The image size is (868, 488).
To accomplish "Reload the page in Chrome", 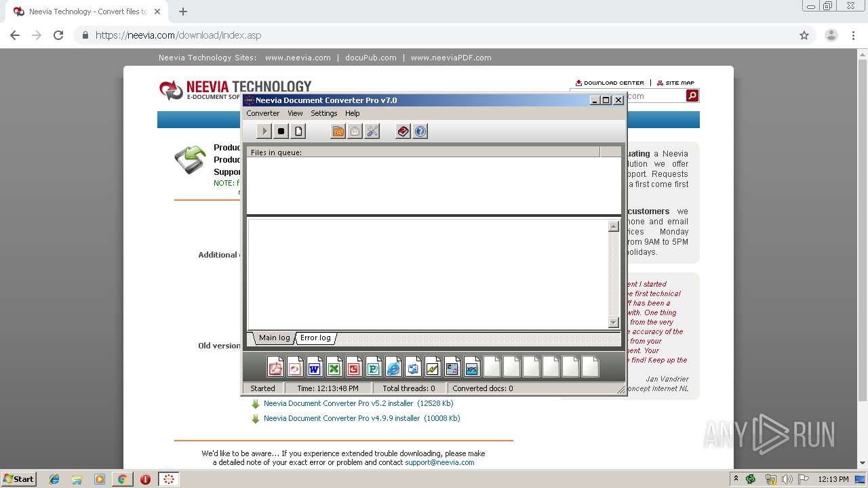I will (58, 35).
